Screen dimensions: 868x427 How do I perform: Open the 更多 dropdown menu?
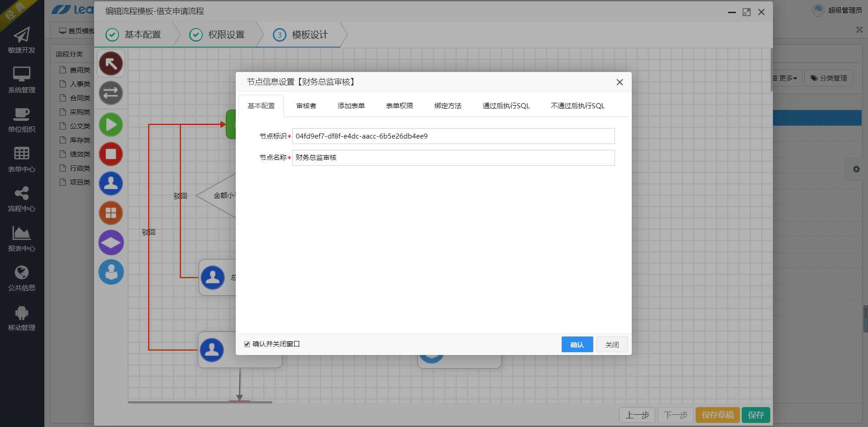pos(787,78)
